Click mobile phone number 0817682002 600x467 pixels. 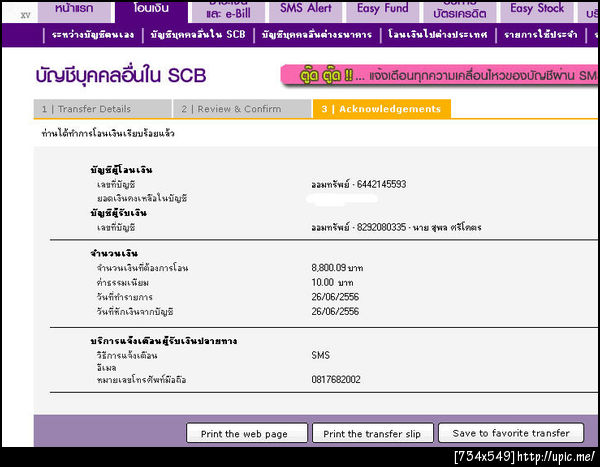point(336,379)
